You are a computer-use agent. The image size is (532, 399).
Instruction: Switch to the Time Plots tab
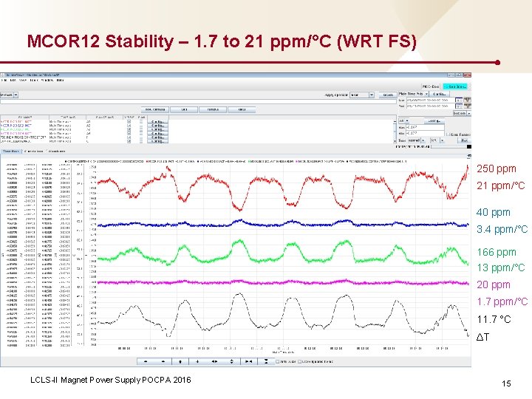coord(11,151)
